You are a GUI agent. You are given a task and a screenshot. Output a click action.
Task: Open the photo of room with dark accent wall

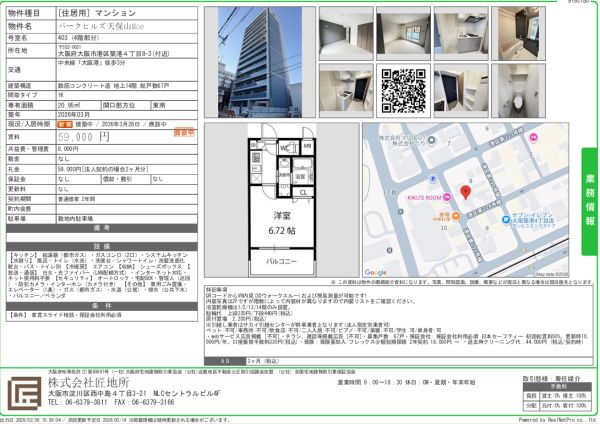[x=346, y=33]
